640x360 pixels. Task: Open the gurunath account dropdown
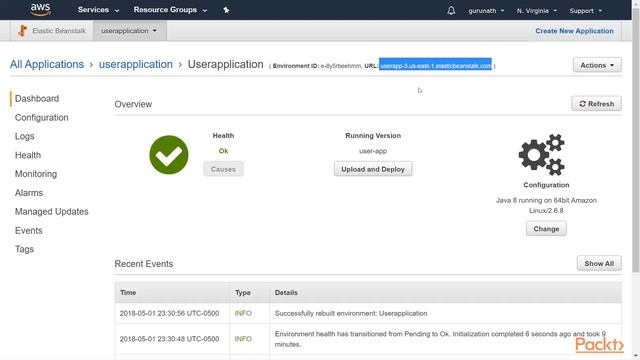tap(486, 11)
